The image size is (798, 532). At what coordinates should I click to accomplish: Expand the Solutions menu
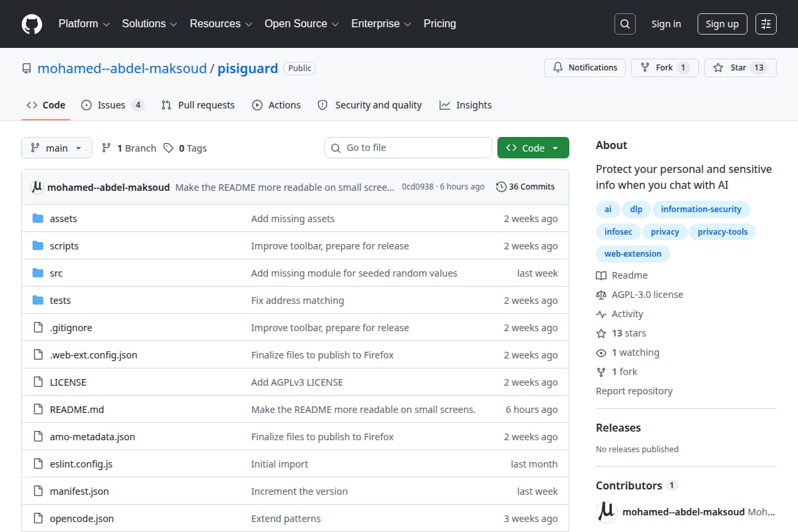[150, 24]
